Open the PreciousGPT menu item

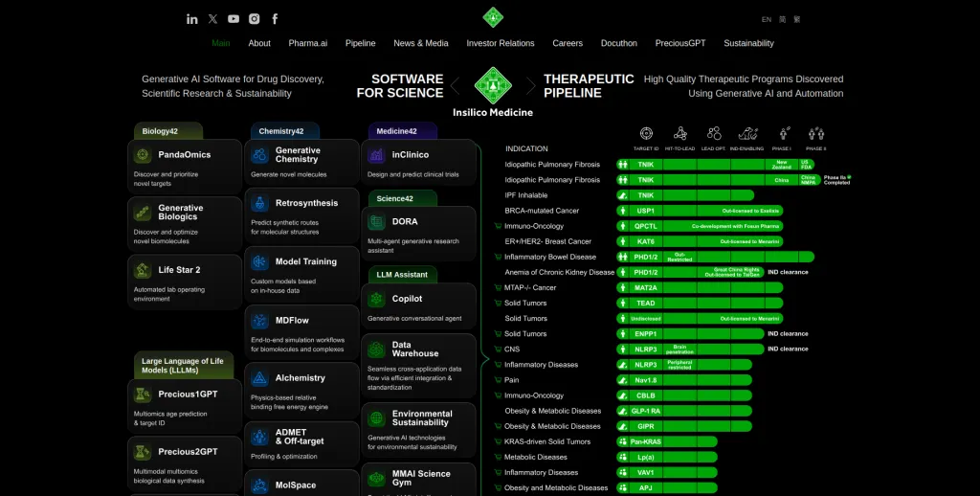pyautogui.click(x=680, y=43)
